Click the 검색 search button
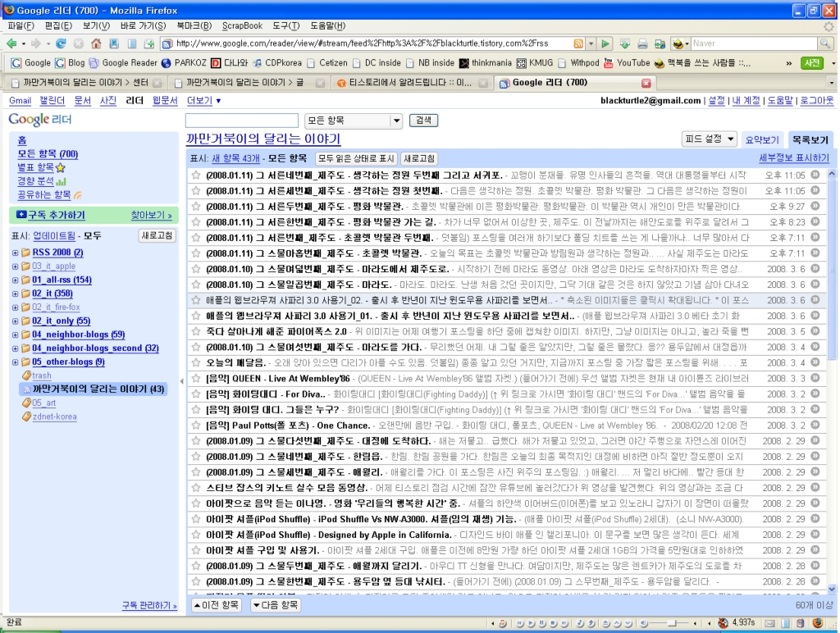 (x=423, y=121)
